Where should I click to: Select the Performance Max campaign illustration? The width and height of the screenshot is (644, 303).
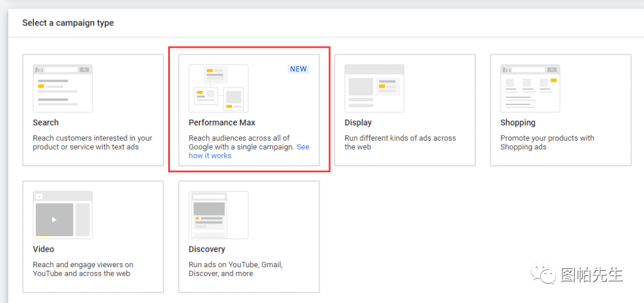(x=218, y=88)
